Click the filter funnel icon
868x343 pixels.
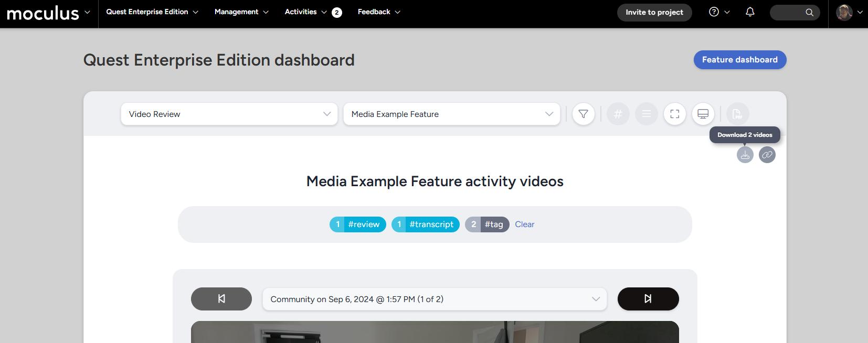pyautogui.click(x=583, y=114)
